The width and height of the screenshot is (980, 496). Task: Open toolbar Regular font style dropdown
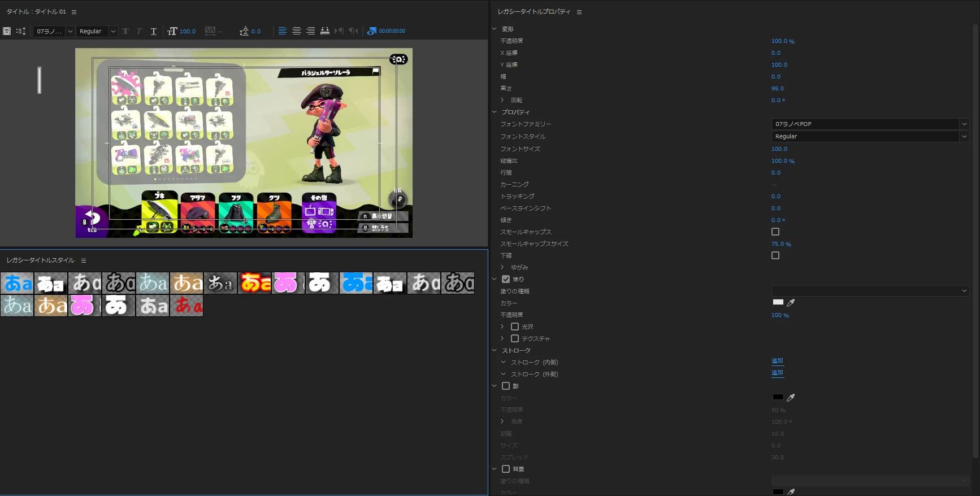pyautogui.click(x=97, y=31)
